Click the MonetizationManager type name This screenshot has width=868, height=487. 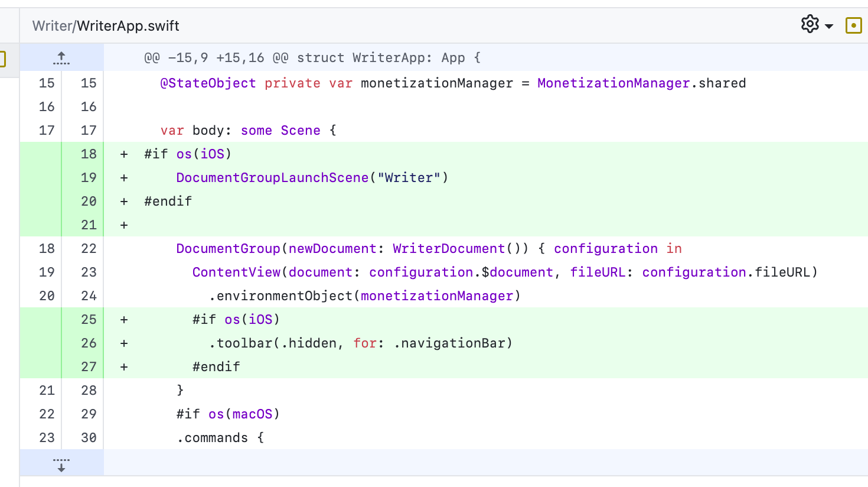pyautogui.click(x=614, y=83)
